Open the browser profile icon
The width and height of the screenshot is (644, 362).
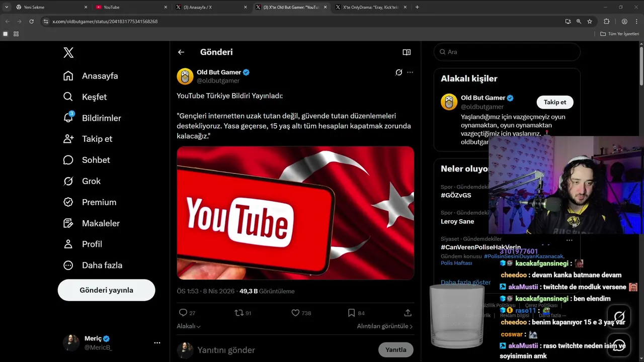[624, 22]
